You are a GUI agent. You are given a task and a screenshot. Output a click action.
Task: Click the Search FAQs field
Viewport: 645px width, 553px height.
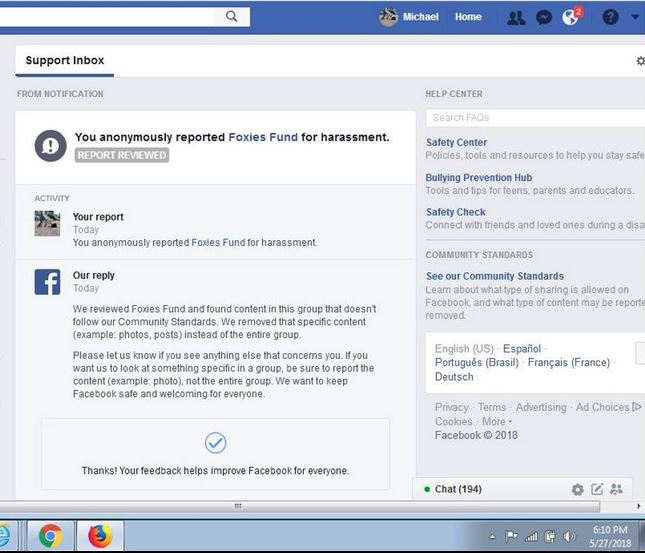coord(536,118)
